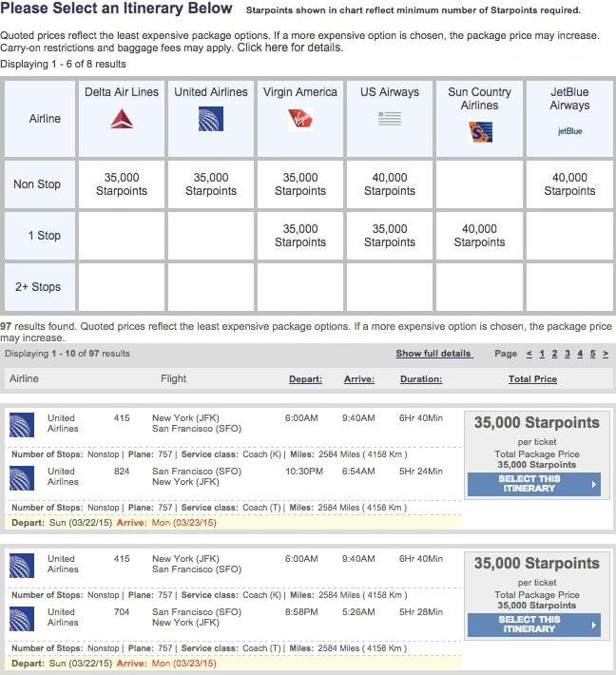Click "Displaying 1 - 6 of 8 results" text
Viewport: 616px width, 675px height.
tap(64, 64)
